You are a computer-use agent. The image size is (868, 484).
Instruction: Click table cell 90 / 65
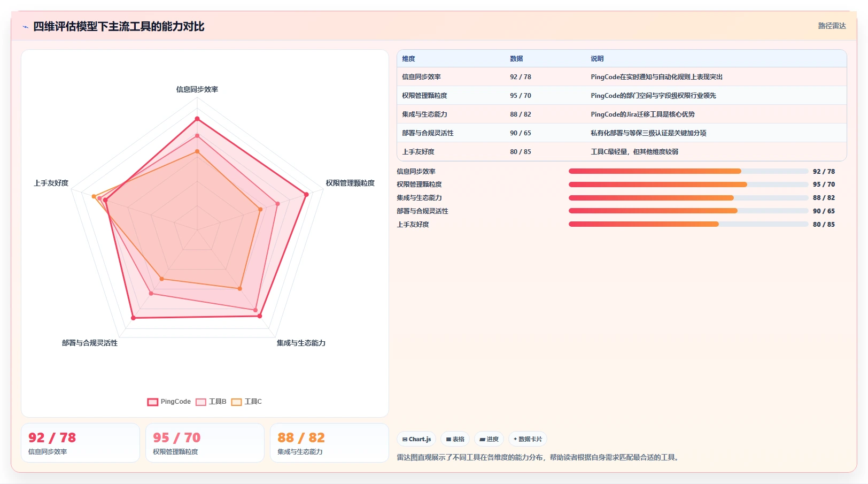(x=521, y=133)
